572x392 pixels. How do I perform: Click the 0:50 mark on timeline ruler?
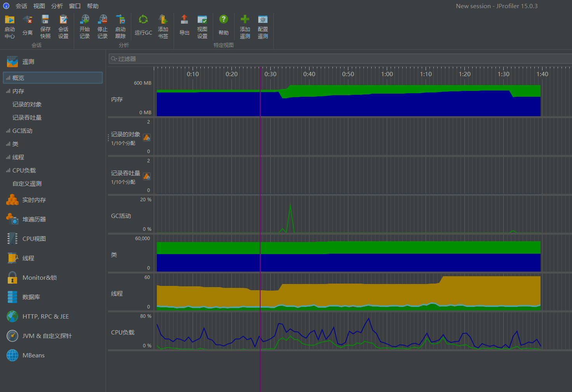coord(348,74)
